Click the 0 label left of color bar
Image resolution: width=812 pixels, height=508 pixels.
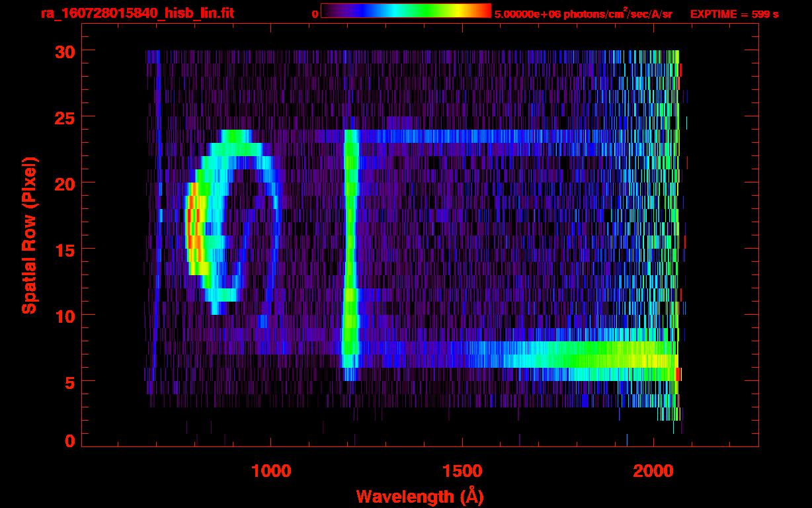point(316,14)
